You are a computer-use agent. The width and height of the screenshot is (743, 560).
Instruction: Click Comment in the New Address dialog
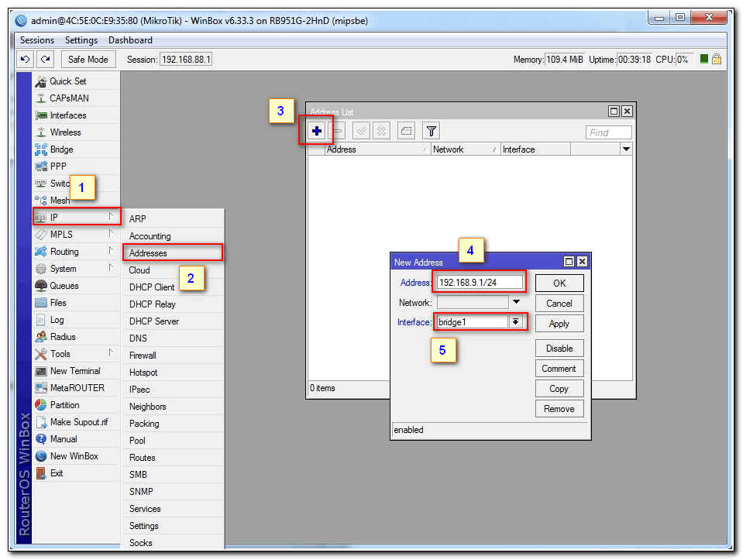tap(559, 369)
